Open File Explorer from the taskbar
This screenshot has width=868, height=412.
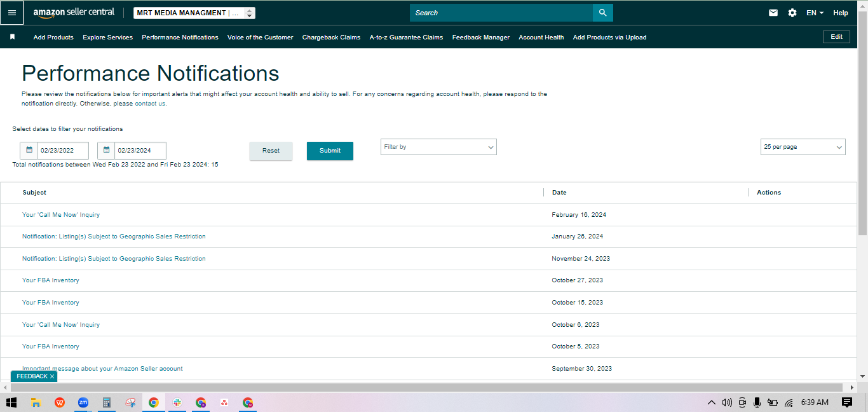36,402
